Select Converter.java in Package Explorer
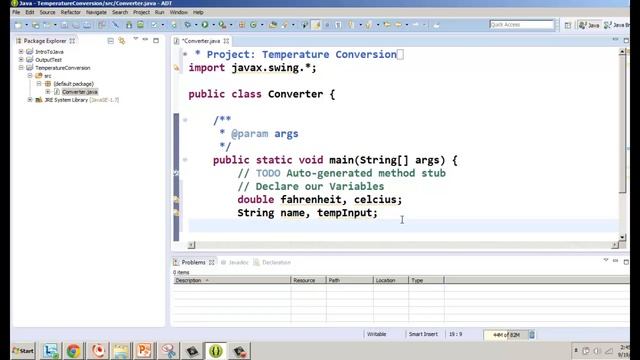Viewport: 640px width, 360px height. pyautogui.click(x=80, y=92)
